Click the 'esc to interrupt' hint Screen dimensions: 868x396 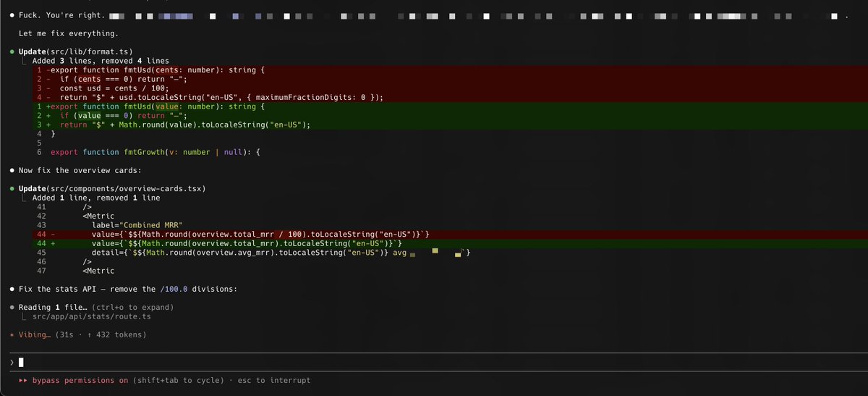[273, 380]
